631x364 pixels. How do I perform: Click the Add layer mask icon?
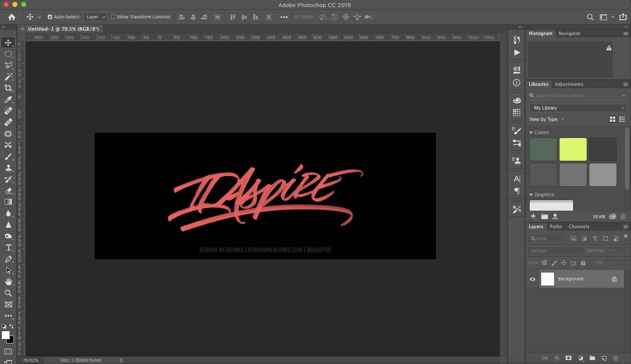pos(568,358)
